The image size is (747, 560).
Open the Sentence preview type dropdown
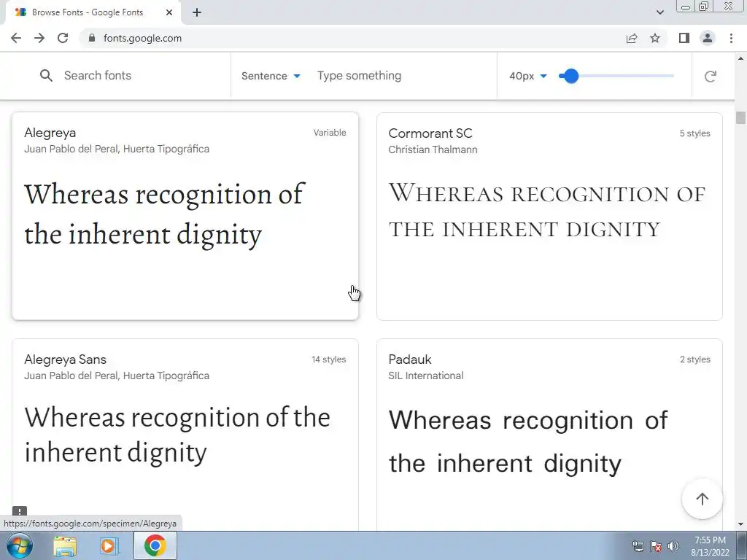coord(271,76)
